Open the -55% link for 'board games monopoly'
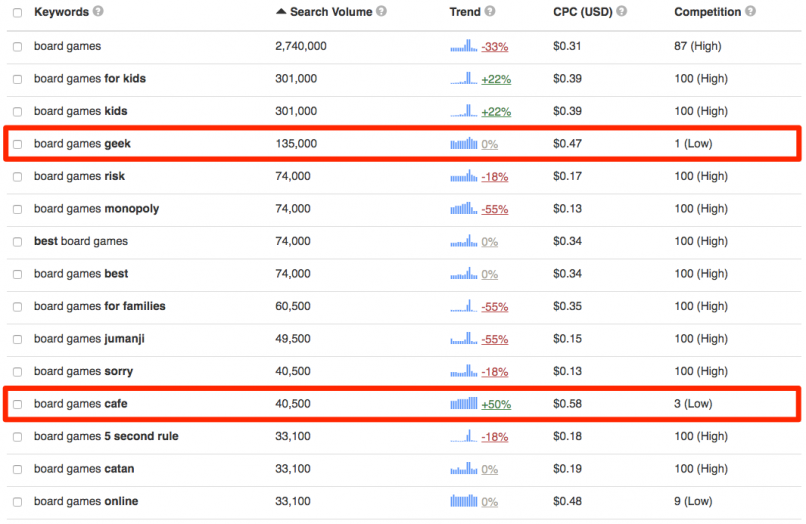Screen dimensions: 806x524 point(494,209)
